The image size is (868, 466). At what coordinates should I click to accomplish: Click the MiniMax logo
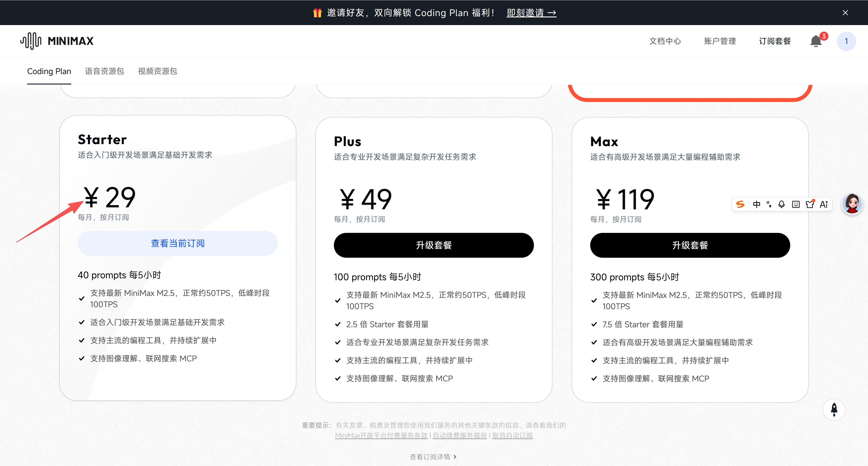[x=57, y=41]
